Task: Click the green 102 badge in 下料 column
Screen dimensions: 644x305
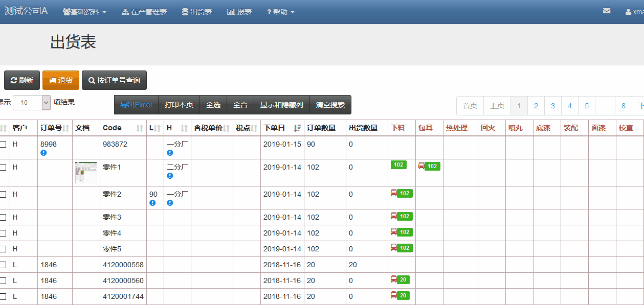Action: tap(398, 165)
